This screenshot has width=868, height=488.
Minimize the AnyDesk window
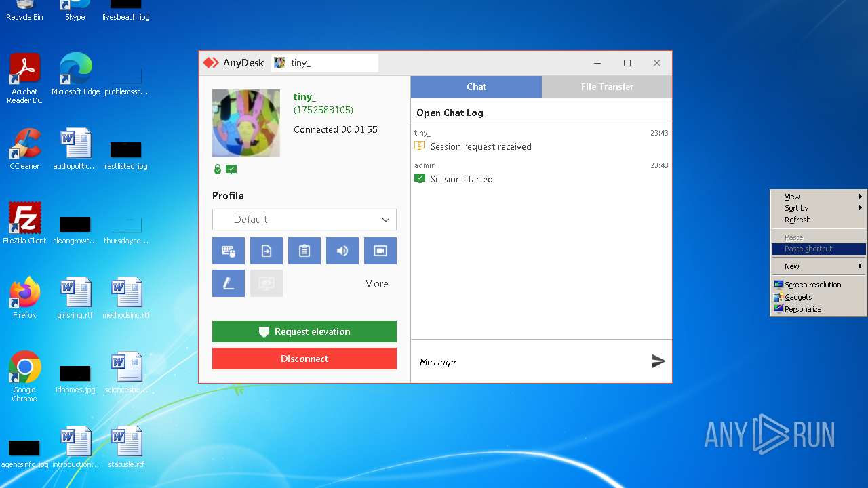point(597,63)
